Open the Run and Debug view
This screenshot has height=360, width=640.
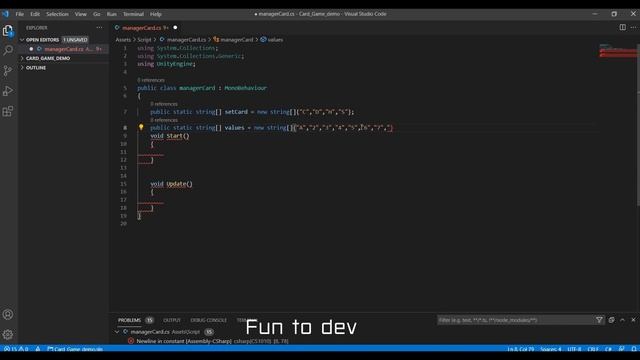8,91
